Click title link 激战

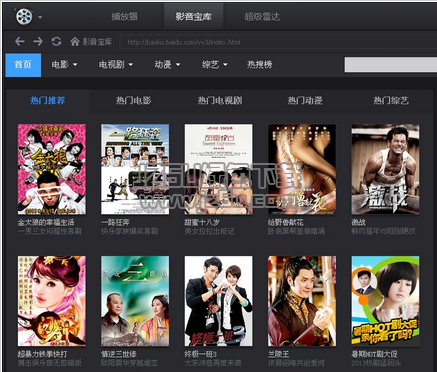[359, 222]
